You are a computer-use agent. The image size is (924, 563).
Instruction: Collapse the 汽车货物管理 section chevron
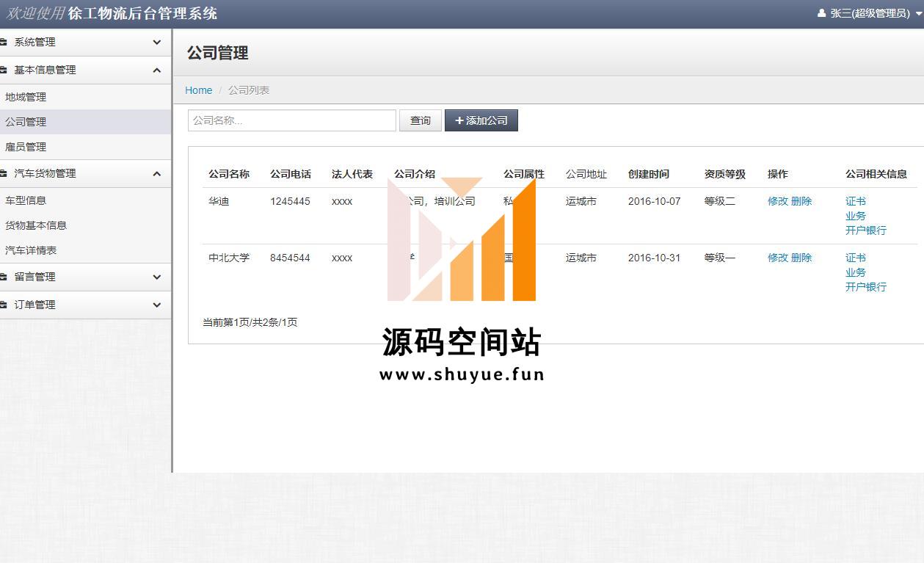(x=156, y=174)
